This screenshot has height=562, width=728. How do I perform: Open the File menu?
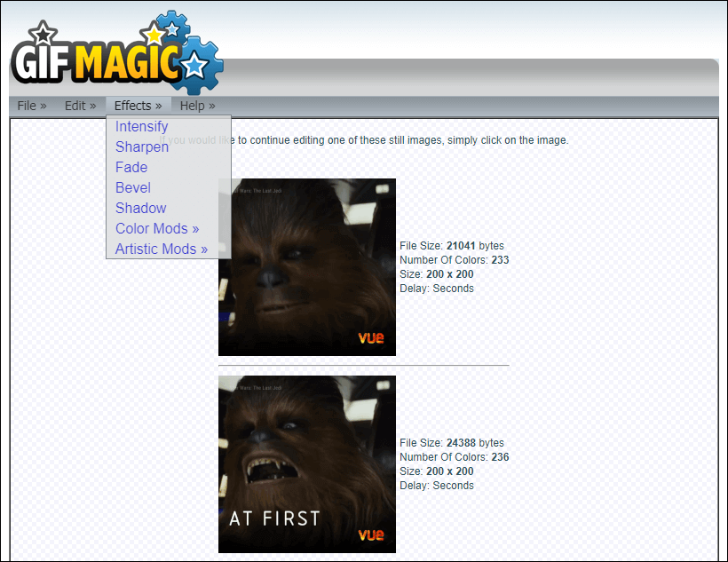[x=32, y=106]
